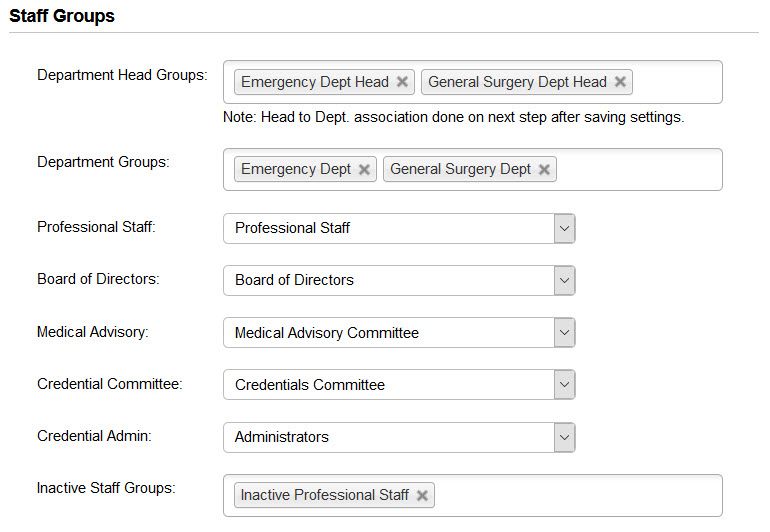Open the Credential Admin dropdown arrow
This screenshot has width=770, height=532.
pos(564,437)
